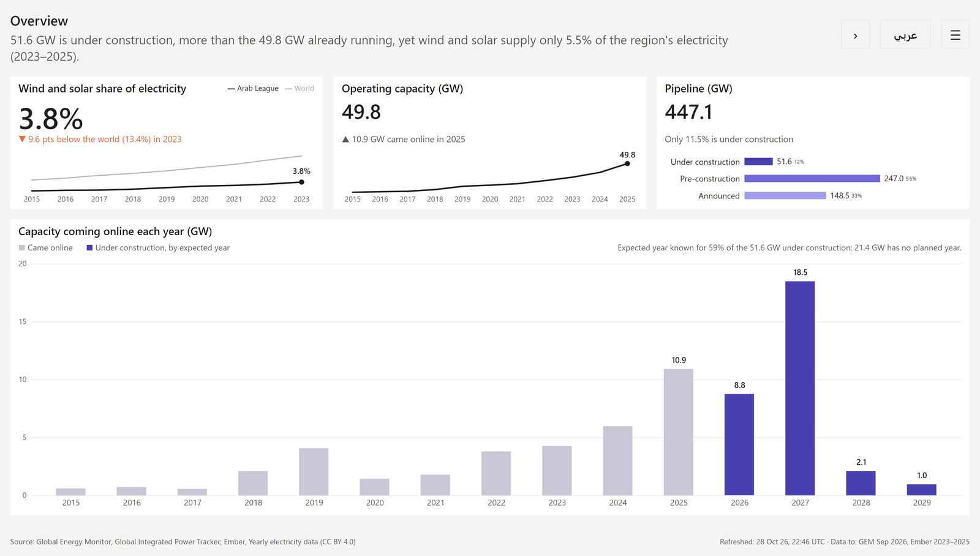Viewport: 980px width, 556px height.
Task: Click the 2027 bar showing 18.5 GW
Action: pos(800,388)
